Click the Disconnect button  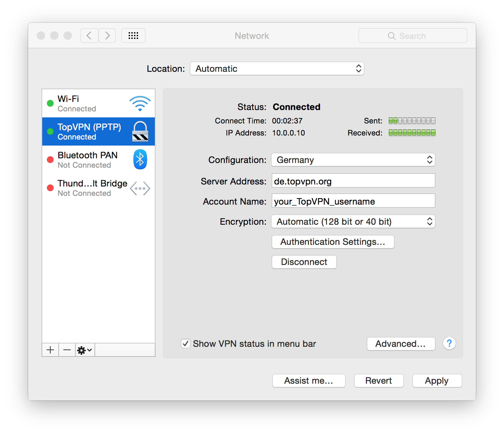coord(304,262)
